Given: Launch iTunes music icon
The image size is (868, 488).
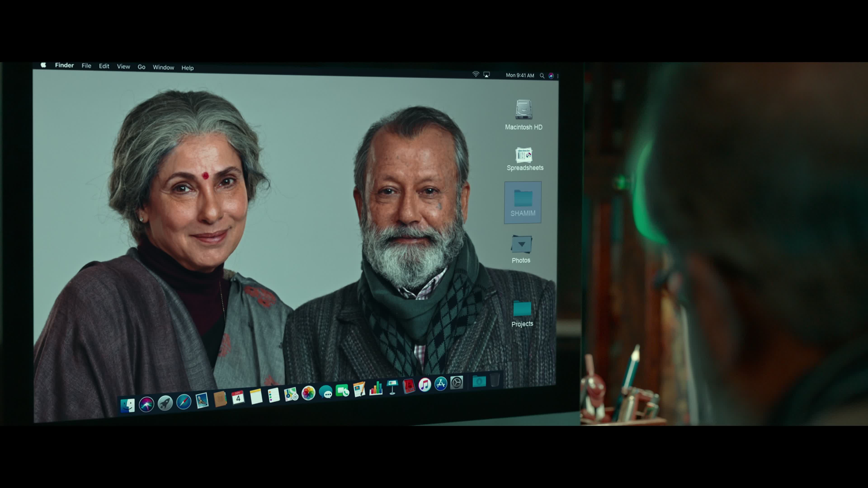Looking at the screenshot, I should (x=425, y=385).
